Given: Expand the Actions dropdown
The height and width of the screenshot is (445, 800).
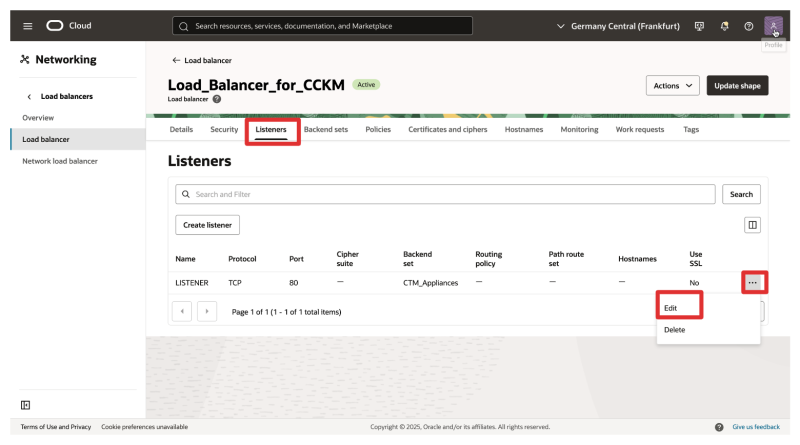Looking at the screenshot, I should 672,86.
